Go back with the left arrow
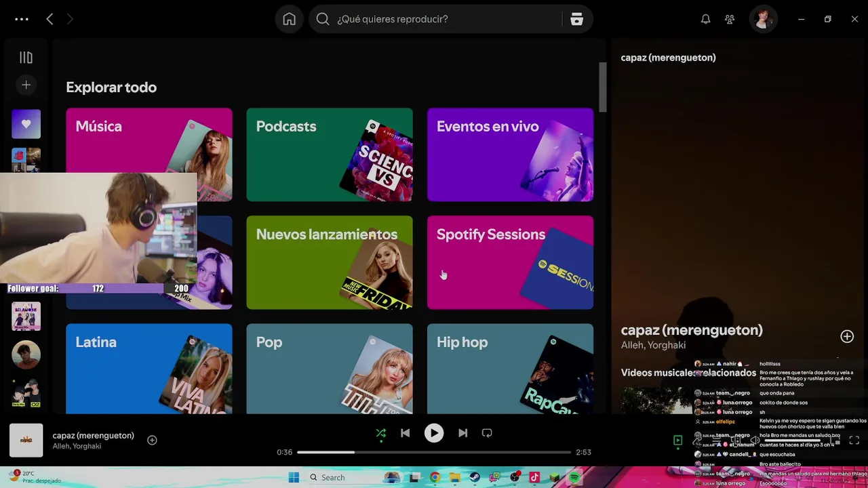The width and height of the screenshot is (868, 488). (x=50, y=19)
